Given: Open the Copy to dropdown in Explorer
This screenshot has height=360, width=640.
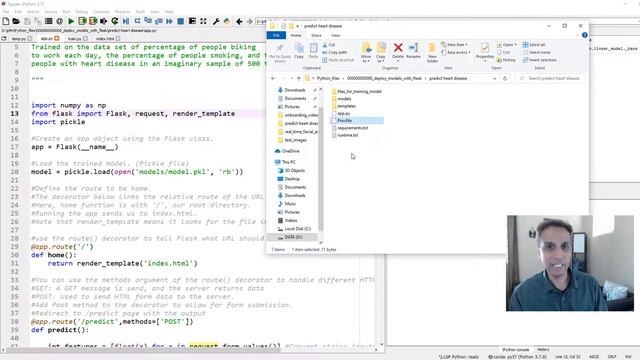Looking at the screenshot, I should pos(381,53).
